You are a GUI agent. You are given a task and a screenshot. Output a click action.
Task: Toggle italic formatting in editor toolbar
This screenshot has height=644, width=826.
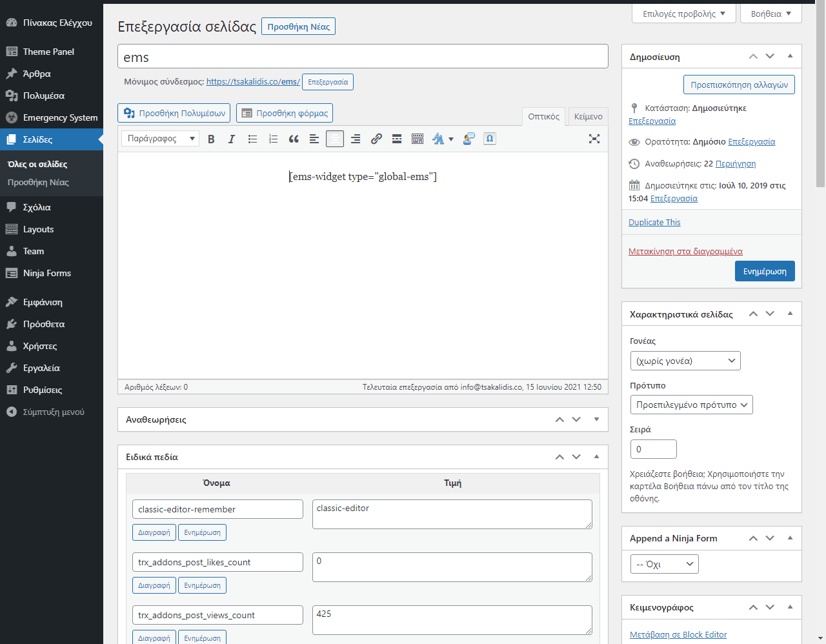pos(232,139)
